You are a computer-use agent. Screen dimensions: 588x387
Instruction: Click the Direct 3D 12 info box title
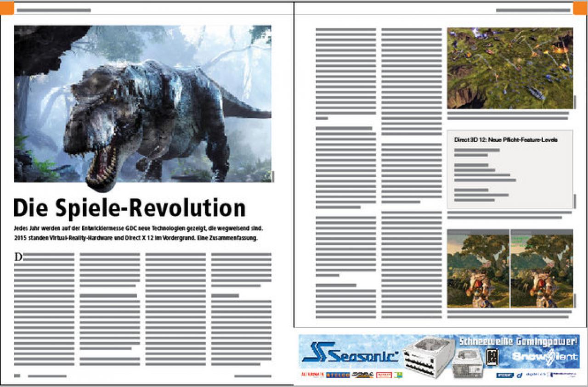[506, 140]
